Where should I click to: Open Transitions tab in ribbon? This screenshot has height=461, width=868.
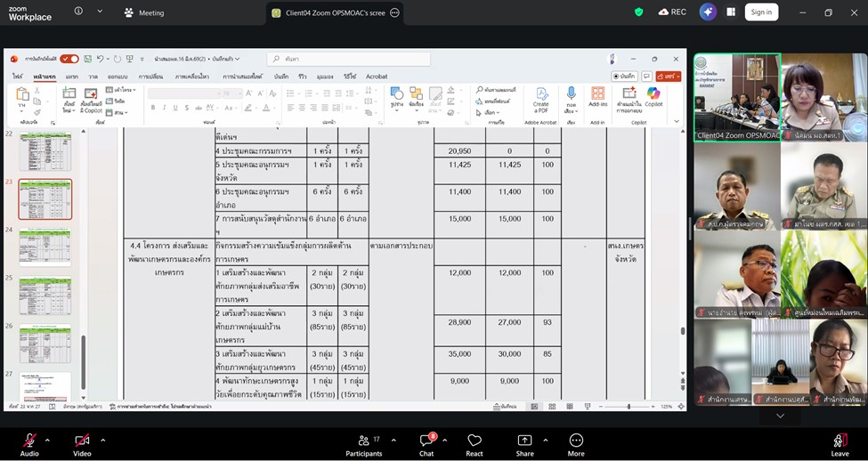pyautogui.click(x=150, y=77)
